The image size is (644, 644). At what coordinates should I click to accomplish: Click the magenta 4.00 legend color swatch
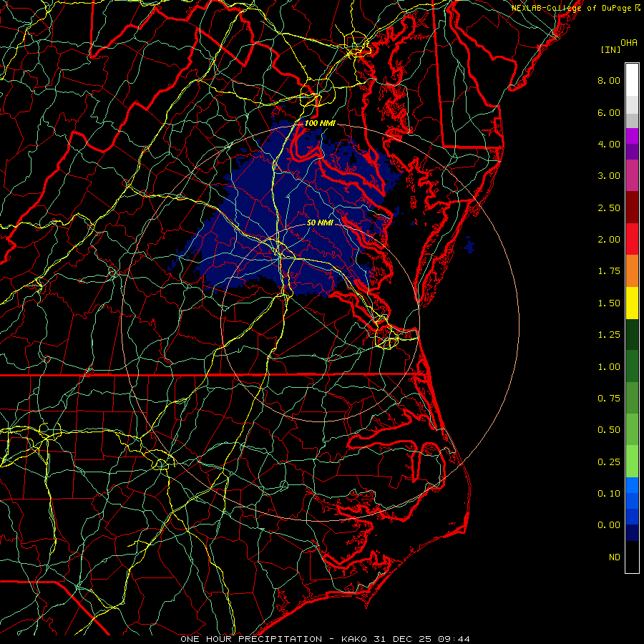tap(632, 136)
